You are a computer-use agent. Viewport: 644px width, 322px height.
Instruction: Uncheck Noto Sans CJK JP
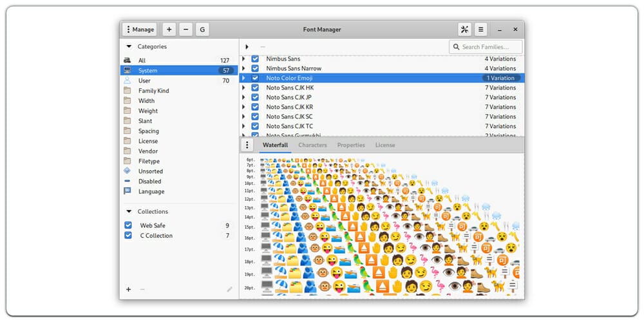(x=255, y=97)
